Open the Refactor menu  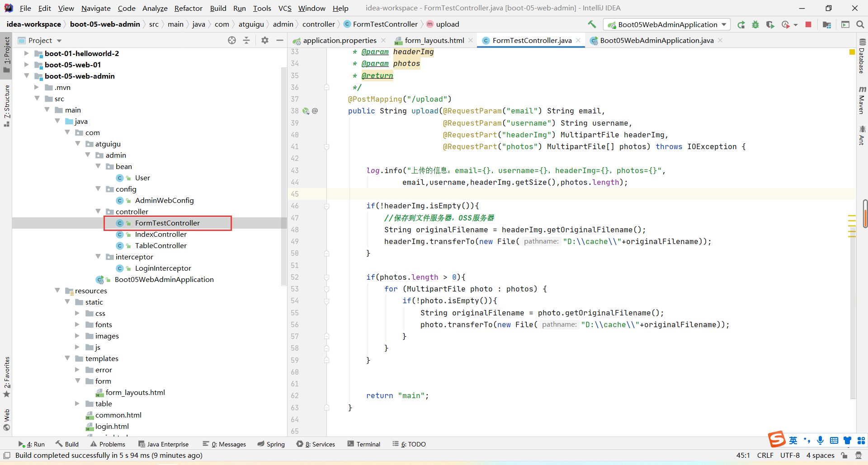pyautogui.click(x=188, y=8)
